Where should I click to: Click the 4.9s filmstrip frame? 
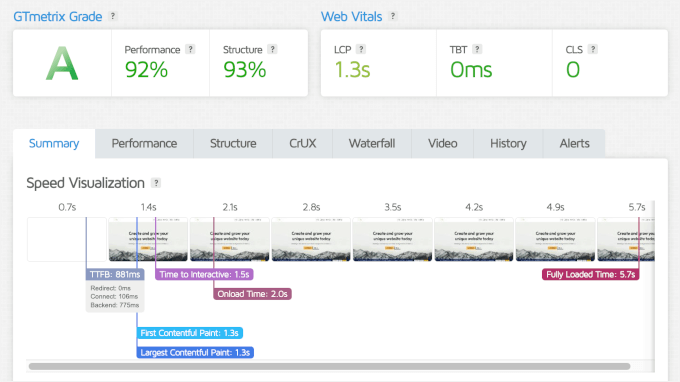555,239
